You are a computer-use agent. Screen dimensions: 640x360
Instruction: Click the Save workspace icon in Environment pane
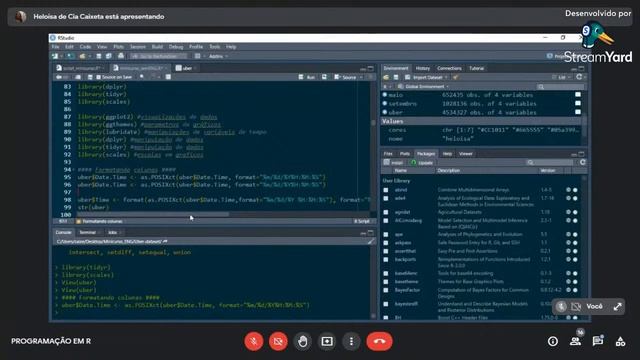[396, 77]
